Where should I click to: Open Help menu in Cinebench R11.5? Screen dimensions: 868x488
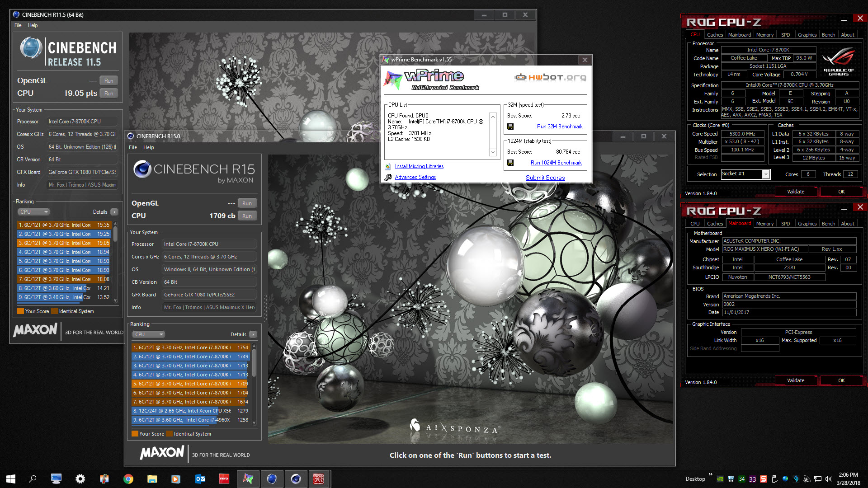click(33, 25)
